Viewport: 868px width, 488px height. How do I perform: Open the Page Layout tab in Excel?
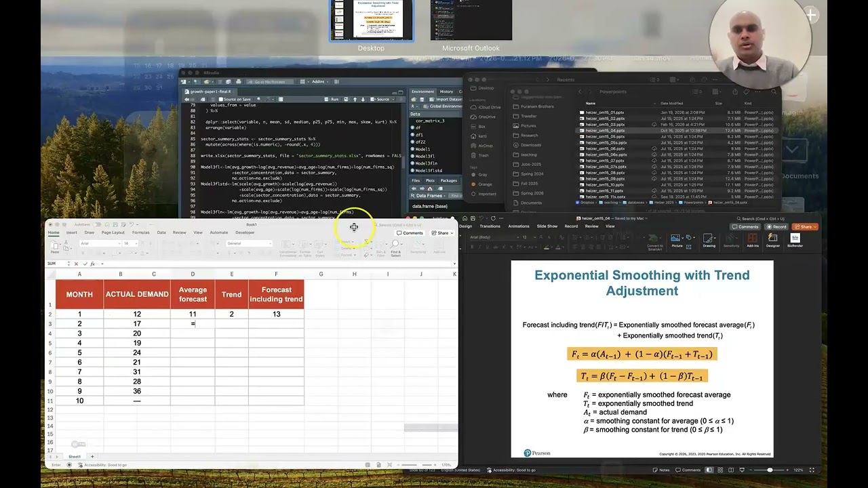pos(113,232)
